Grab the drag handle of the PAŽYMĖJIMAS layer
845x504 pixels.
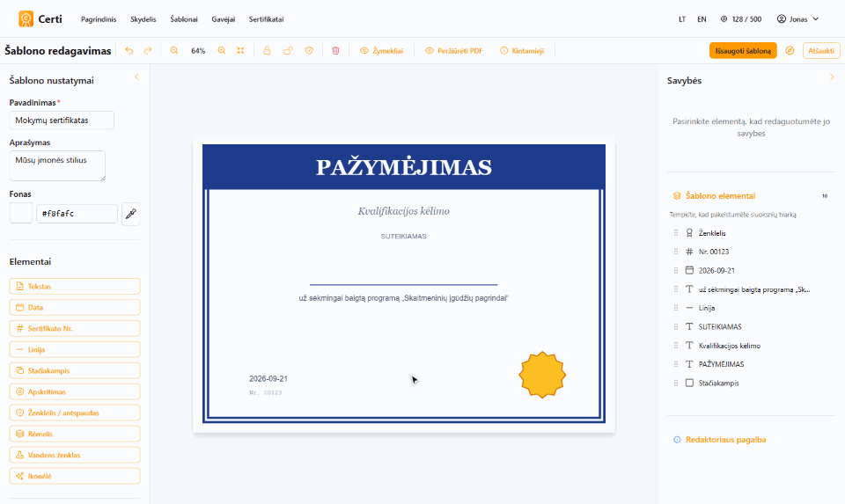tap(676, 364)
